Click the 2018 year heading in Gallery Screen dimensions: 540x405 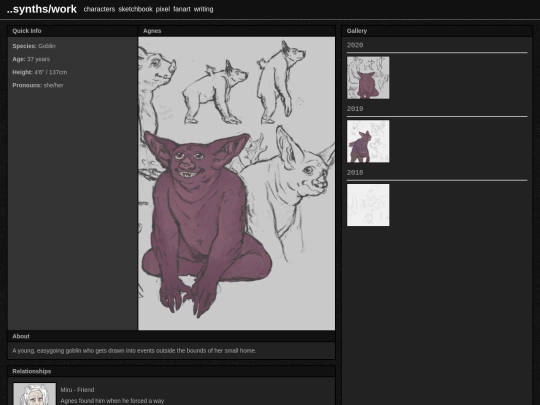point(355,173)
